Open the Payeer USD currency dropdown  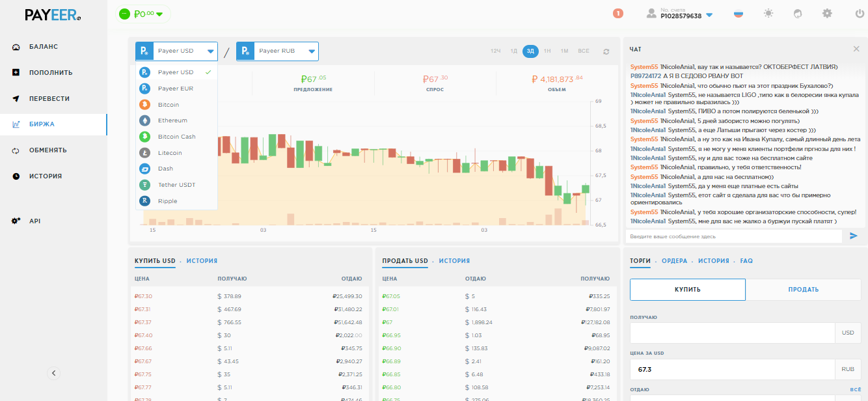176,51
